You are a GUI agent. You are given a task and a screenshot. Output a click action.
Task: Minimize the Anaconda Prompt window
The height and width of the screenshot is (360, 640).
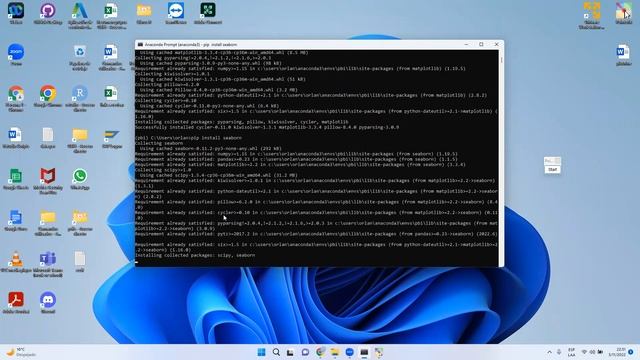(467, 44)
